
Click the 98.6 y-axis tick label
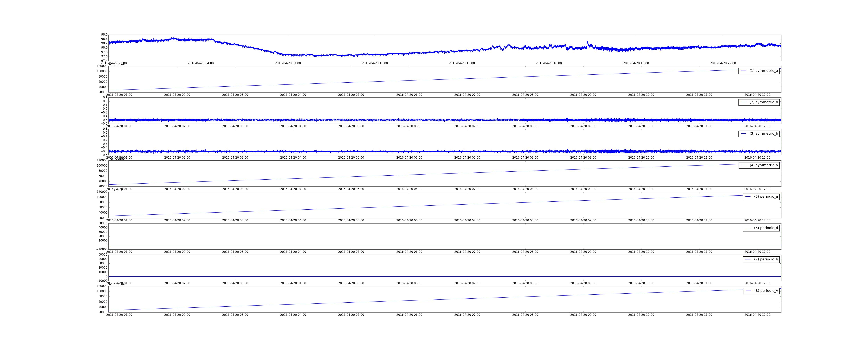(x=105, y=35)
